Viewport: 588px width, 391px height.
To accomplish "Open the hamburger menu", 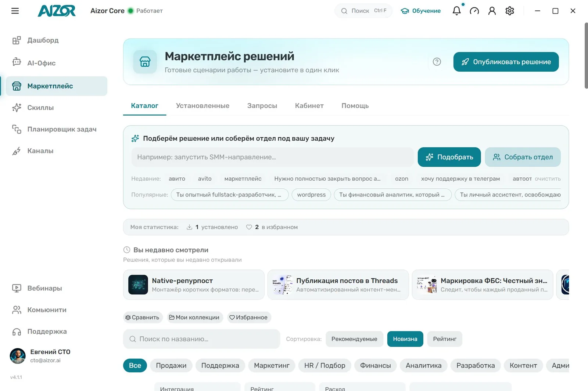I will coord(15,11).
